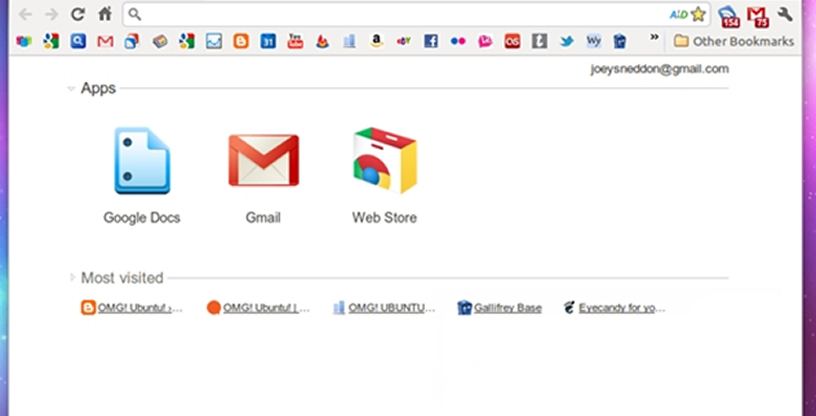The height and width of the screenshot is (416, 816).
Task: Open the Blogger bookmark in bookmarks bar
Action: [241, 41]
